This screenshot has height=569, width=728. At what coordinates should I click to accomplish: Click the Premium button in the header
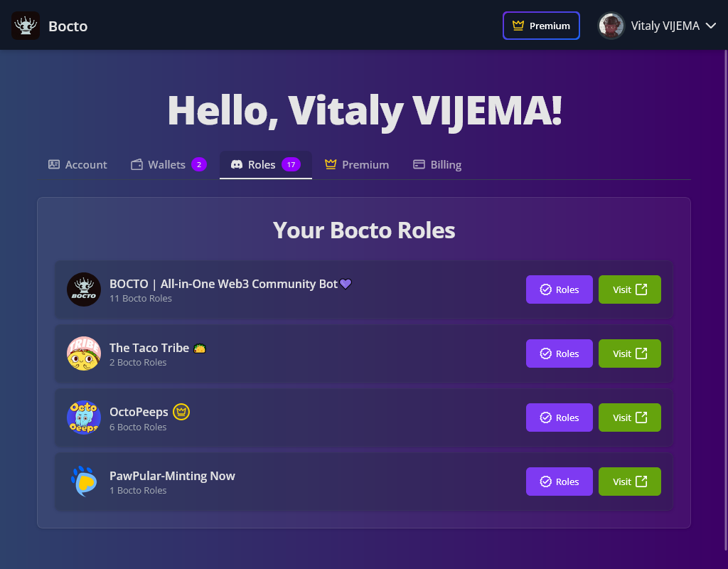click(541, 26)
